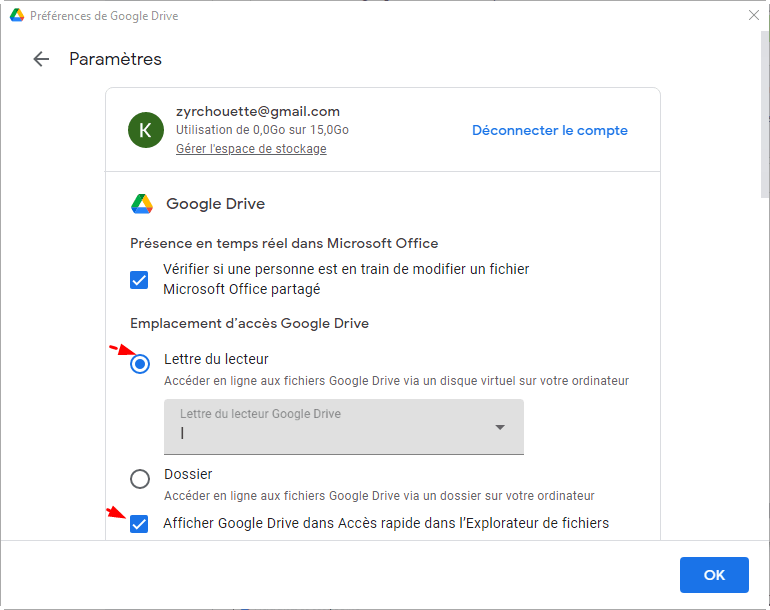Click the Dossier option label text

[x=188, y=474]
